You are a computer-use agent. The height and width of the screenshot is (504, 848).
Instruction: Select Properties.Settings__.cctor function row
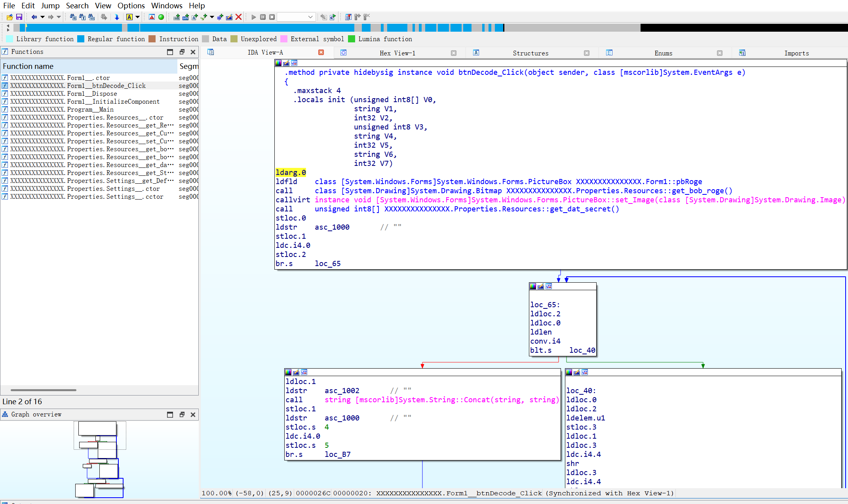(x=99, y=196)
